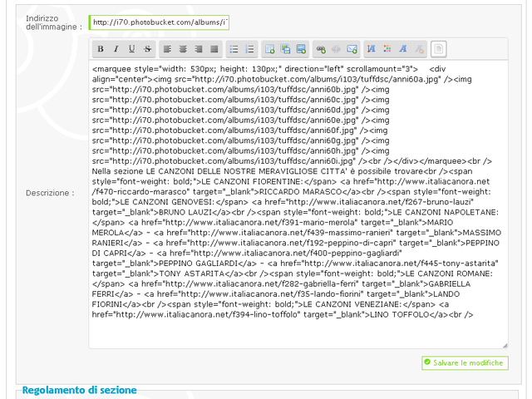Insert an email link
Image resolution: width=532 pixels, height=399 pixels.
click(352, 49)
